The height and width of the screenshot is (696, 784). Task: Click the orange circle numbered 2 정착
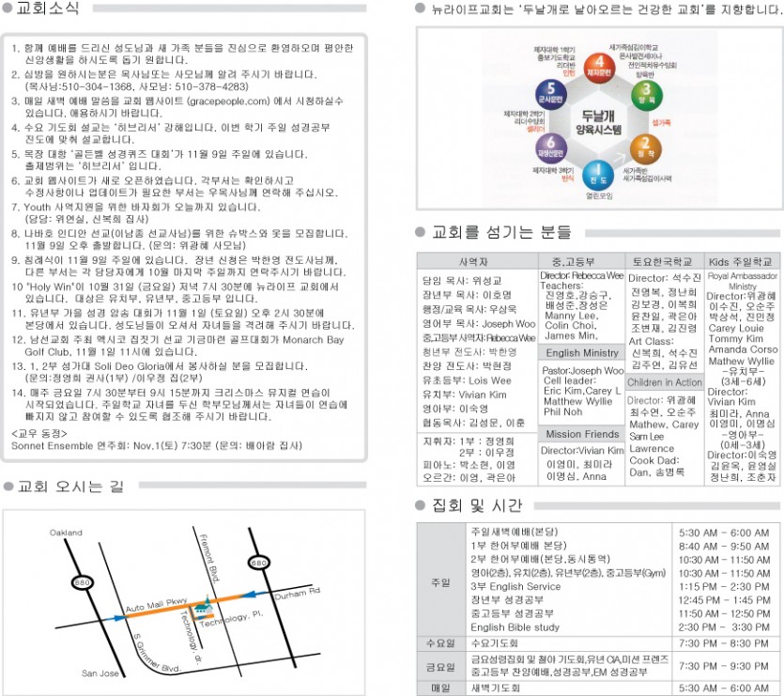tap(645, 148)
